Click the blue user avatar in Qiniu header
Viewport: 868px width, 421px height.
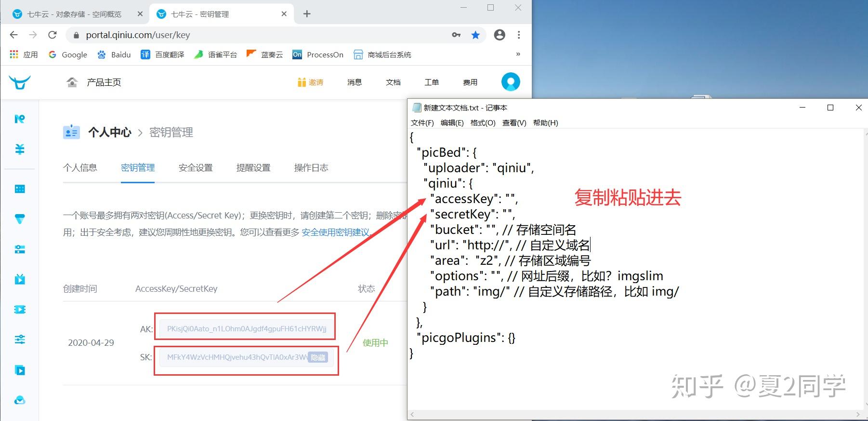511,81
